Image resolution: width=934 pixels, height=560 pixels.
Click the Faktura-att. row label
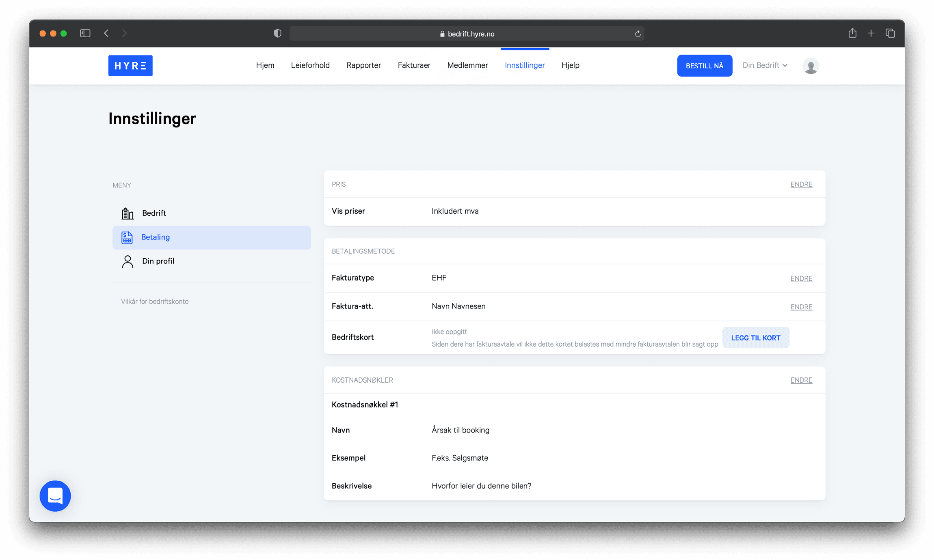click(352, 306)
